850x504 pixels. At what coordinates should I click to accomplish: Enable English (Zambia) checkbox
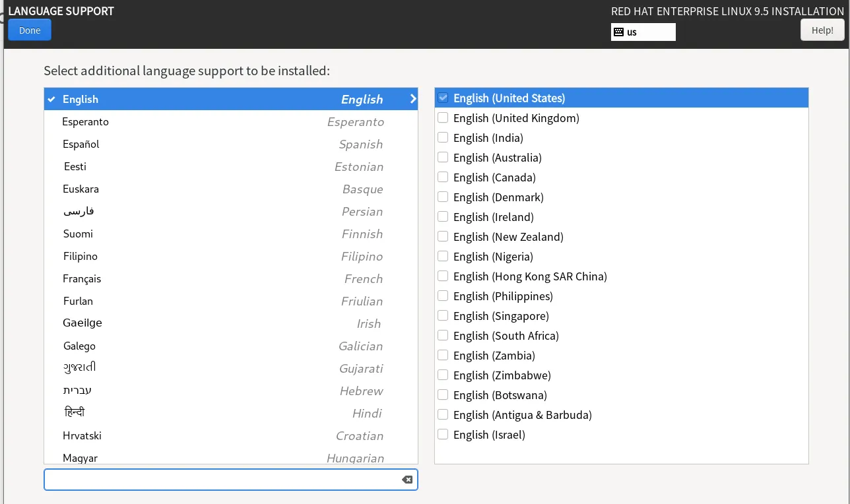click(443, 355)
